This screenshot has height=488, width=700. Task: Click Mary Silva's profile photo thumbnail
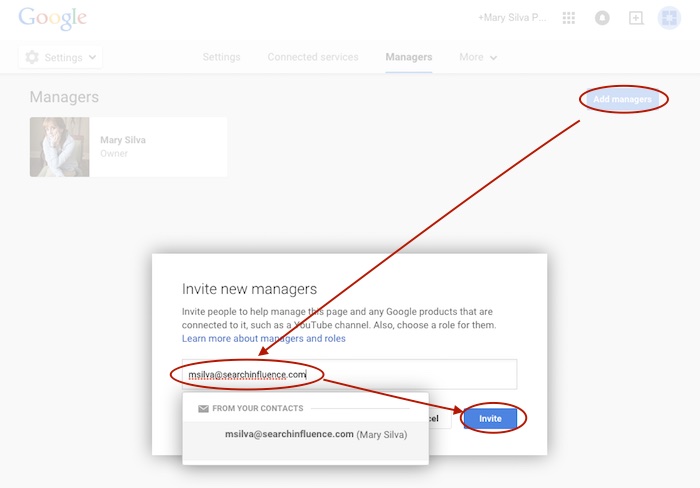[x=60, y=147]
